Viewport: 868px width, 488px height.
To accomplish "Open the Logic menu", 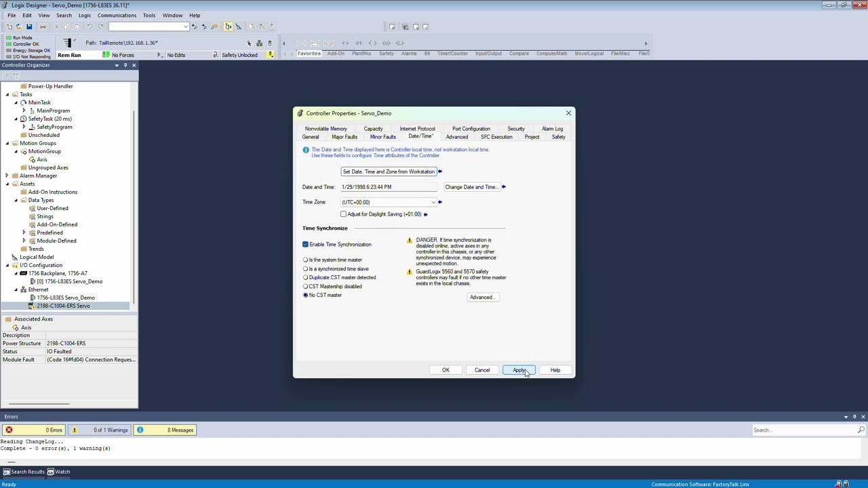I will (x=85, y=15).
